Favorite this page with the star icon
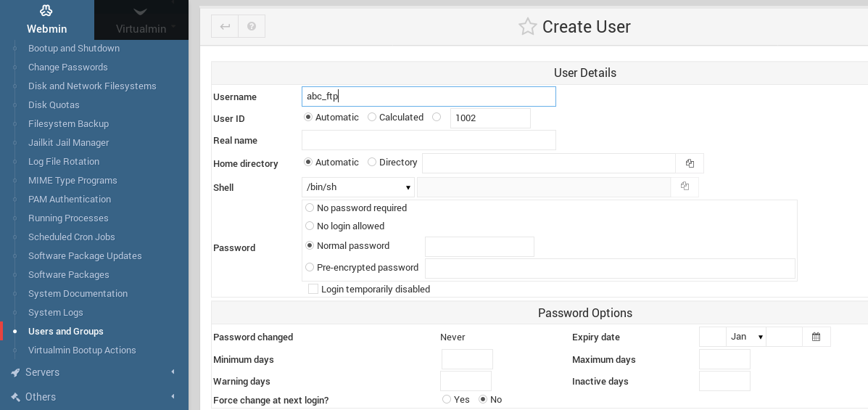Screen dimensions: 868x410 tap(528, 27)
